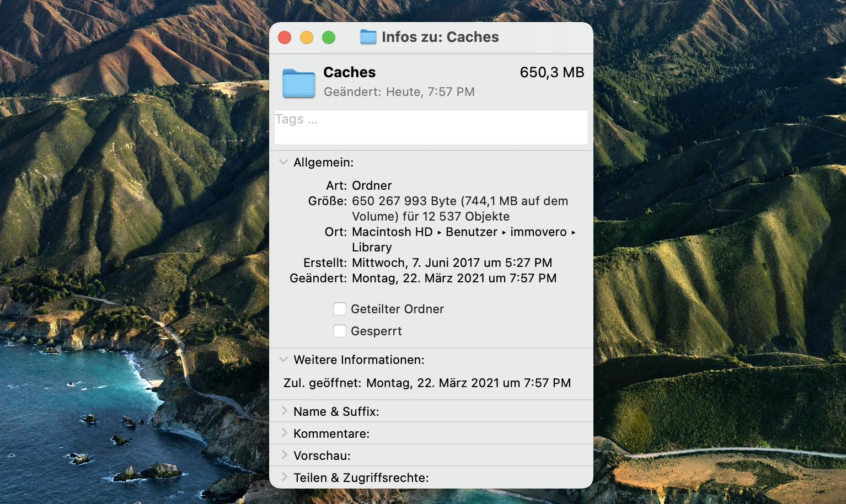This screenshot has height=504, width=846.
Task: Click the 'Geändert: Heute, 7:57 PM' subtitle
Action: click(x=399, y=92)
